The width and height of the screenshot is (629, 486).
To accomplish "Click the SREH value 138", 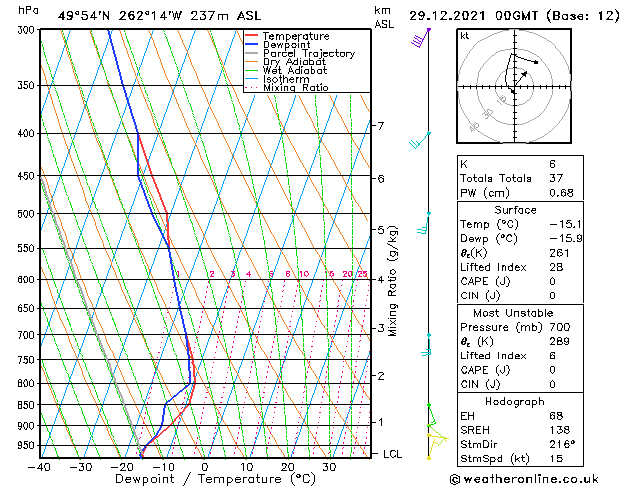I will tap(560, 430).
